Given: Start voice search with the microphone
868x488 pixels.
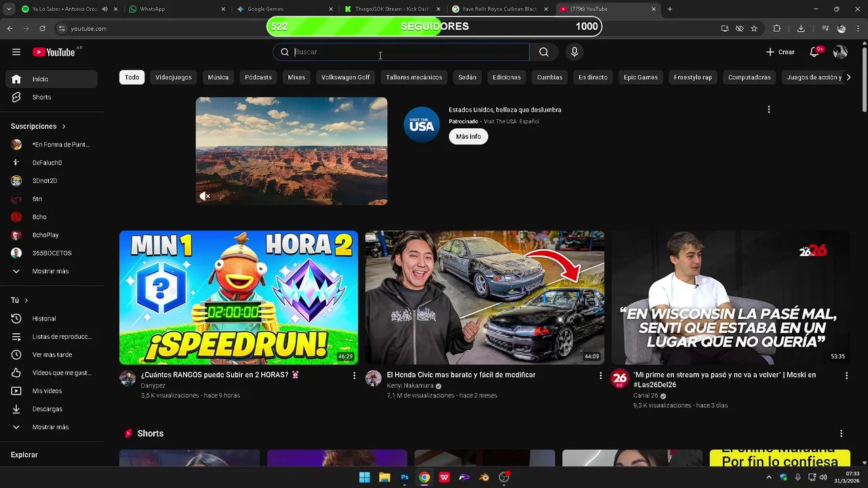Looking at the screenshot, I should point(574,52).
